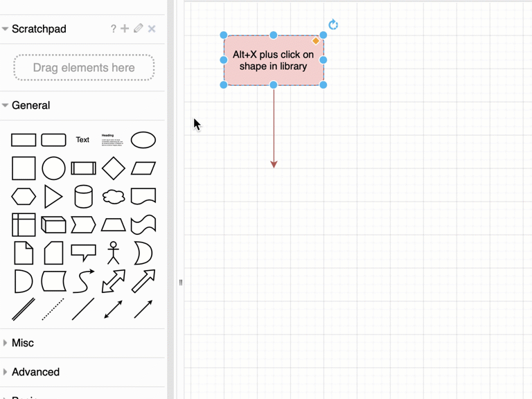This screenshot has width=532, height=399.
Task: Click the shape labeled 'Alt+X plus click on'
Action: (x=274, y=60)
